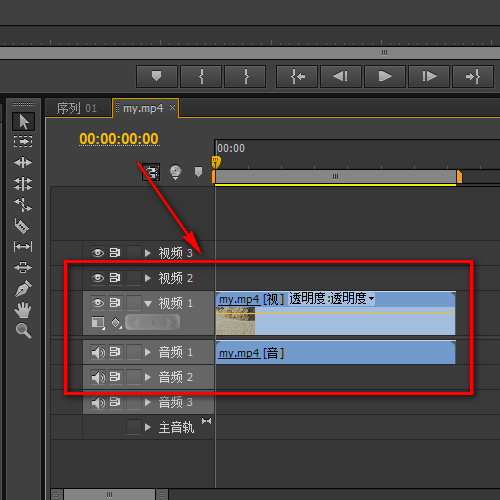Switch to the 序列 01 tab
The height and width of the screenshot is (500, 500).
tap(77, 108)
